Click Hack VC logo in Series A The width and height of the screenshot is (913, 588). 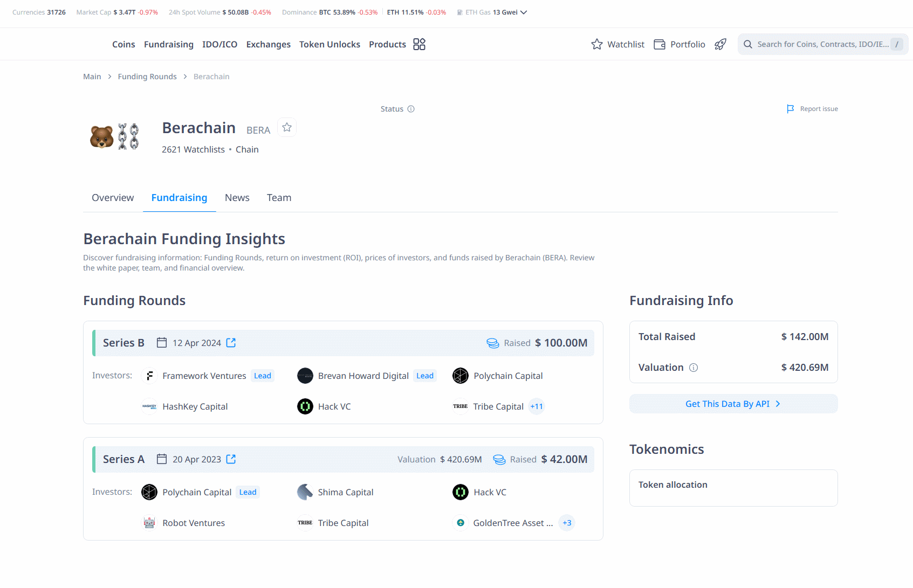[461, 492]
